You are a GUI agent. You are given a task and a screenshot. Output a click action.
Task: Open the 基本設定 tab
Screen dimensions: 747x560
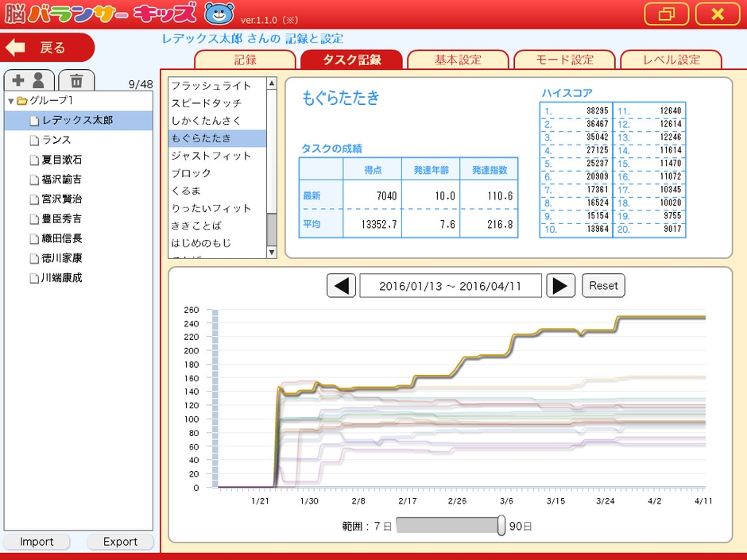click(x=459, y=60)
